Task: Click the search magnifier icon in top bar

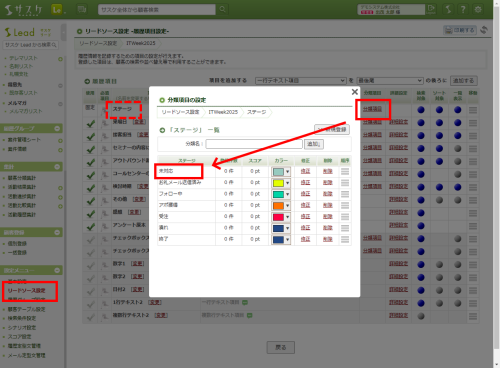Action: (222, 9)
